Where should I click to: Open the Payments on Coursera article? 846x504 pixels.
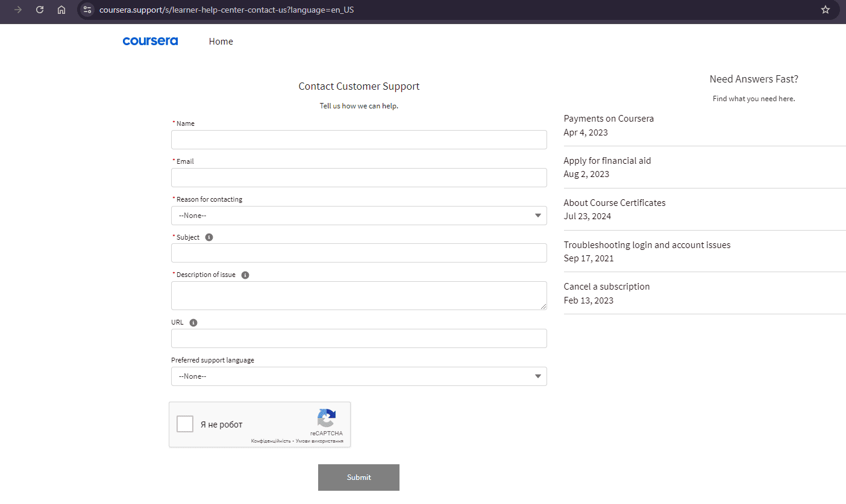[609, 119]
